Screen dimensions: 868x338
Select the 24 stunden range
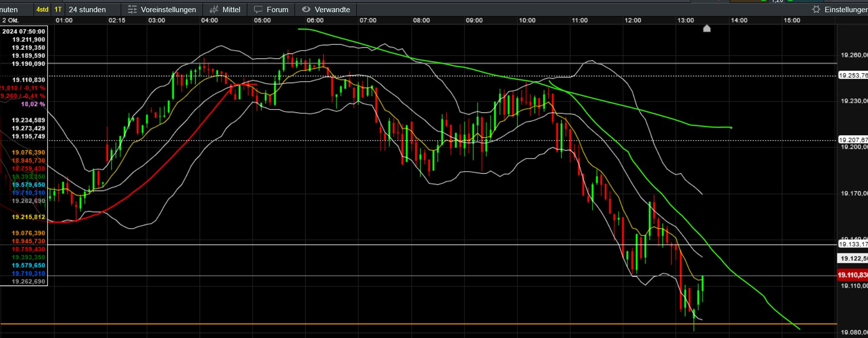point(88,9)
